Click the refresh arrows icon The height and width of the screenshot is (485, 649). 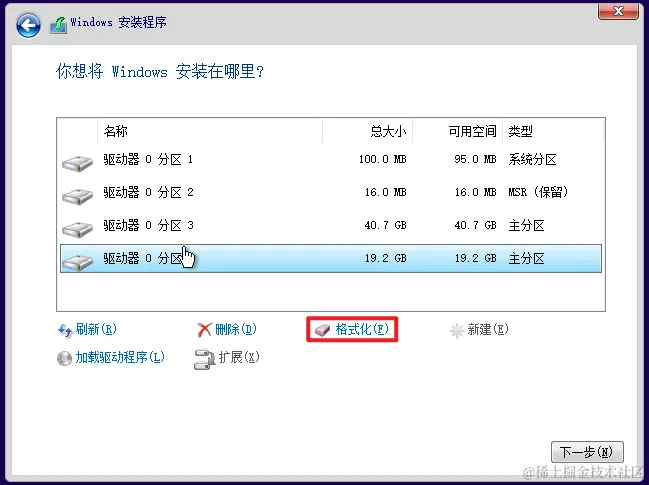click(x=65, y=330)
